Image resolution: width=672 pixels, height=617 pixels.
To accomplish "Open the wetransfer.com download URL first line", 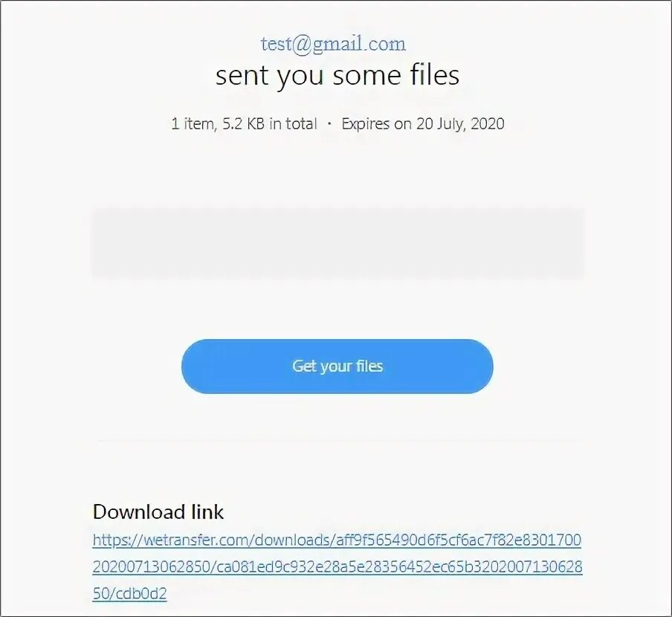I will 337,540.
